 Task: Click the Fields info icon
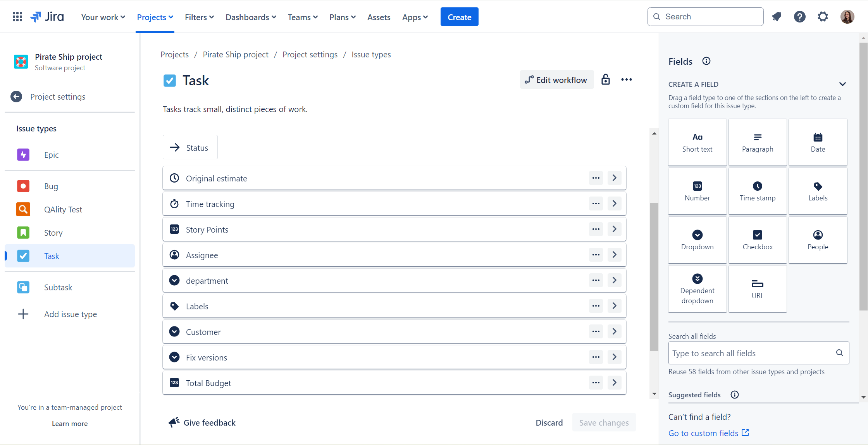(706, 61)
